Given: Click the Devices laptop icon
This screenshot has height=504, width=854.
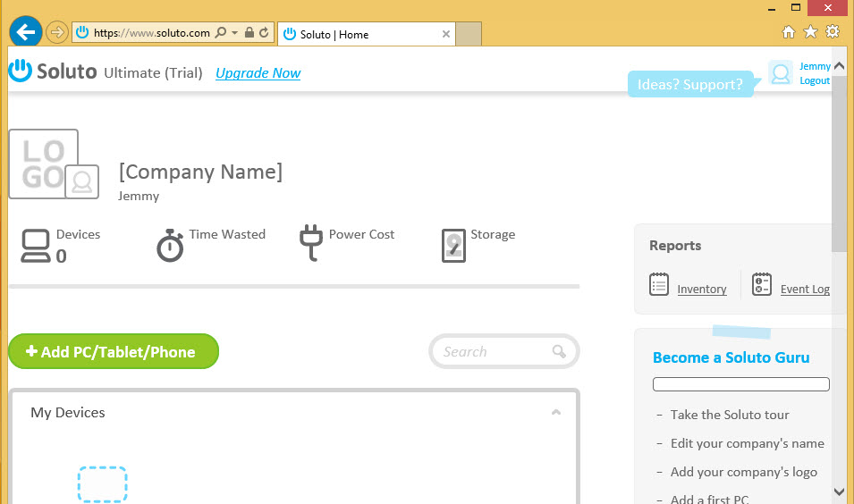Looking at the screenshot, I should coord(36,246).
